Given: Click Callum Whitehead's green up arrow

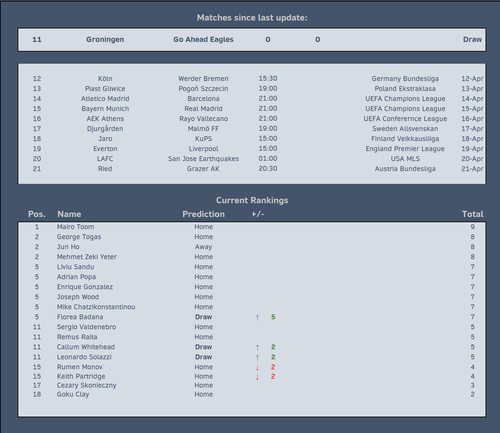Looking at the screenshot, I should coord(257,347).
